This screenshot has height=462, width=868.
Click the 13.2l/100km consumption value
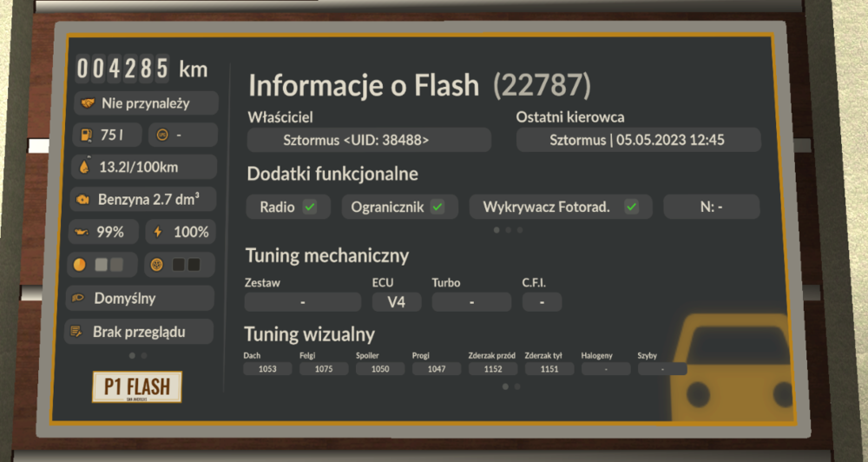[138, 168]
